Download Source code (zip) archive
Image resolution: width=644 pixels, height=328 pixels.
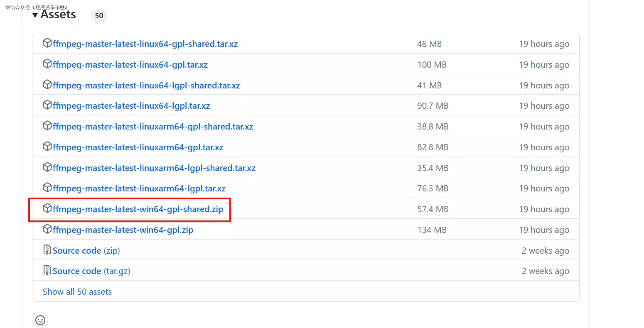point(86,251)
